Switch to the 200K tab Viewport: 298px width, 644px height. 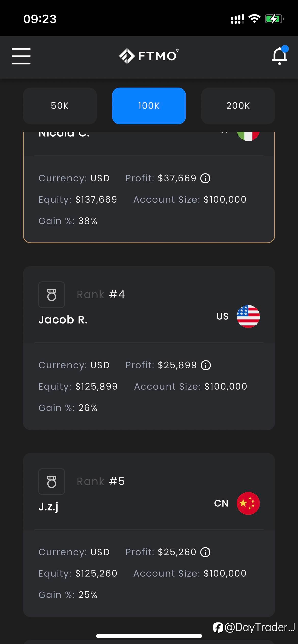(x=238, y=106)
